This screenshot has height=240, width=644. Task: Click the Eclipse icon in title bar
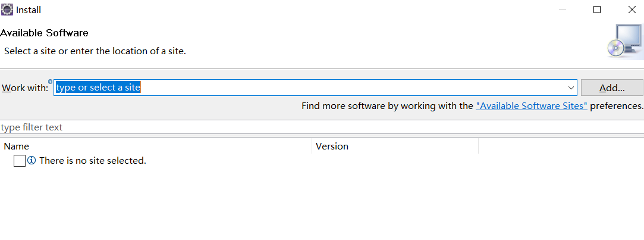7,10
